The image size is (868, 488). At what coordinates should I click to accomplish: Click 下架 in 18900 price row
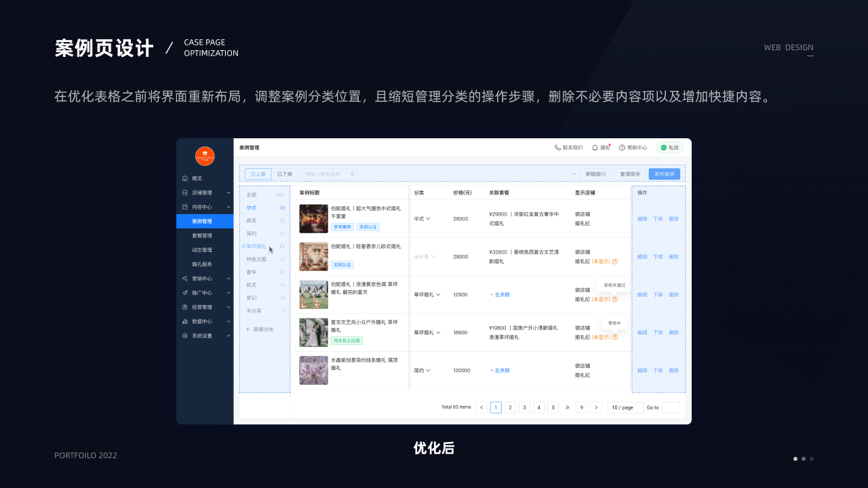click(658, 333)
